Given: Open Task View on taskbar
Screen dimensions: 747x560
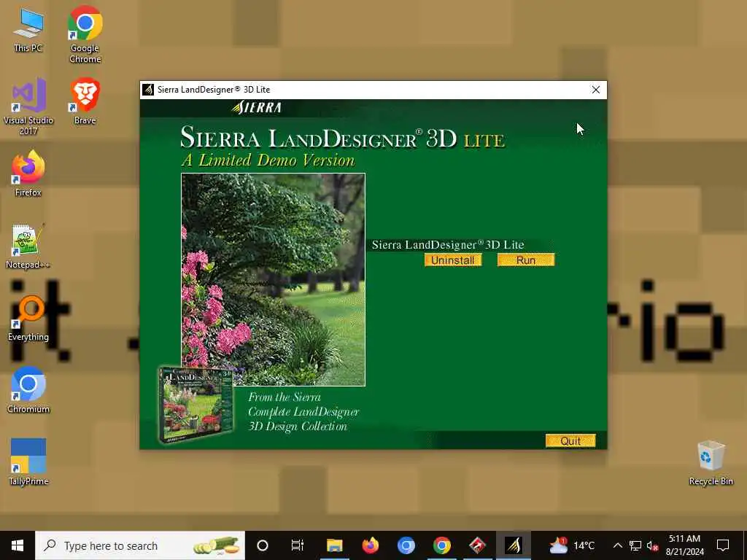Looking at the screenshot, I should click(x=298, y=545).
